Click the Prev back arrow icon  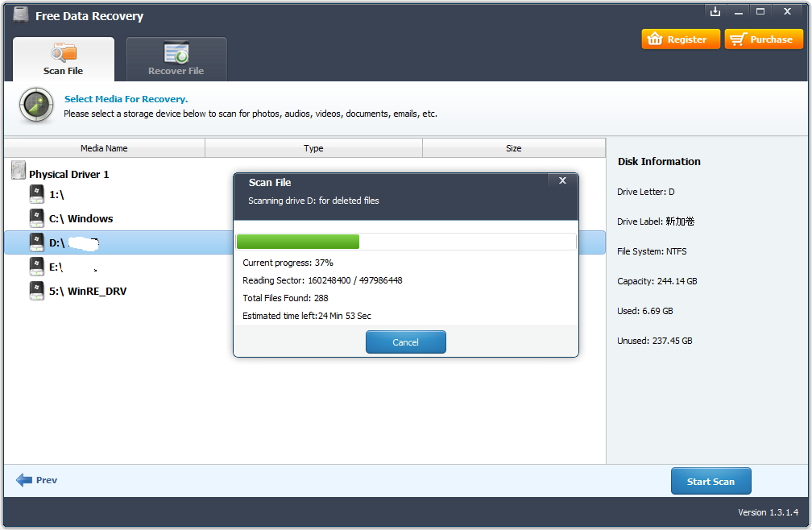click(24, 480)
